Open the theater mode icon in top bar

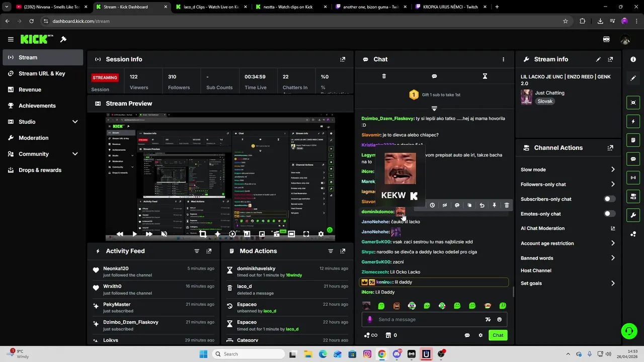coord(606,39)
